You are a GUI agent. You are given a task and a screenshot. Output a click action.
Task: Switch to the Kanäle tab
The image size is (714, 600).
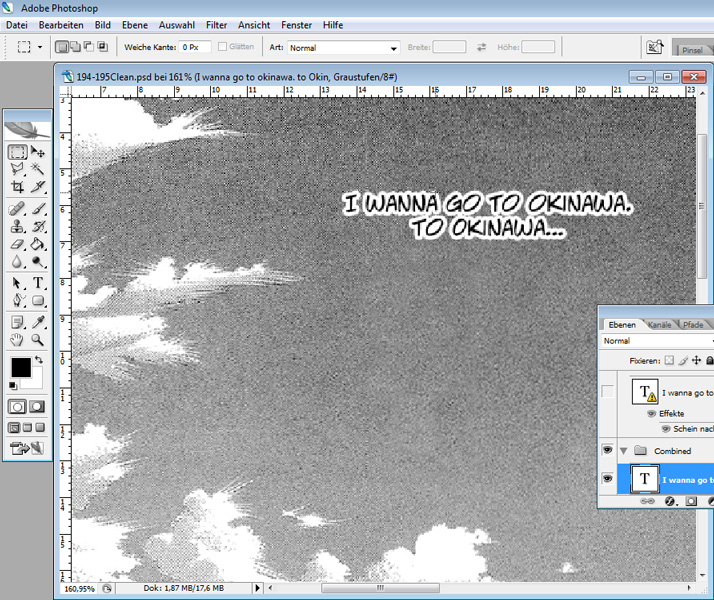659,325
